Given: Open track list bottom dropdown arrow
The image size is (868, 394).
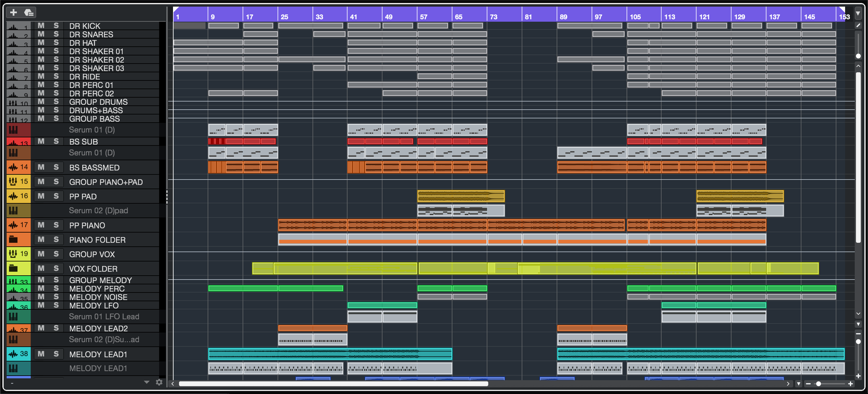Looking at the screenshot, I should 146,382.
